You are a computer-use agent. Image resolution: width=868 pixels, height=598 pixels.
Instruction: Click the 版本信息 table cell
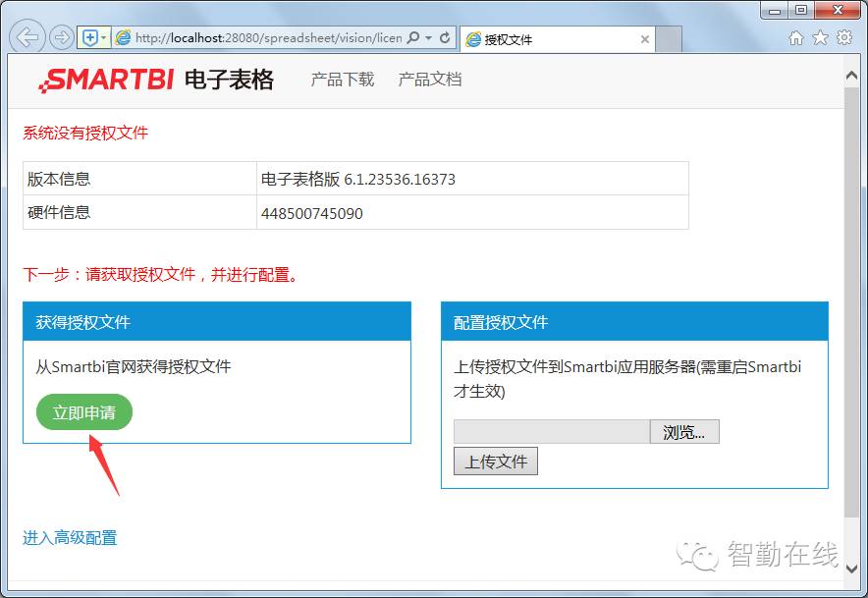(x=139, y=179)
